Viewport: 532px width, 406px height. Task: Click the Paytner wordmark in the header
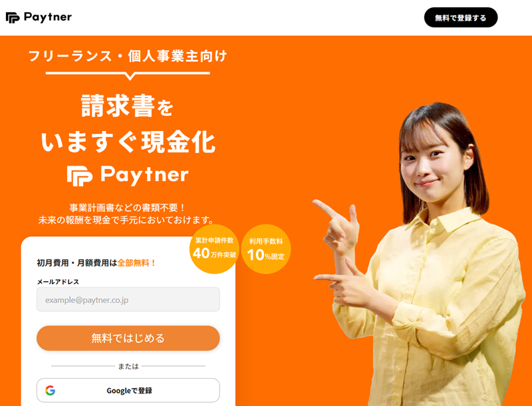(x=48, y=17)
